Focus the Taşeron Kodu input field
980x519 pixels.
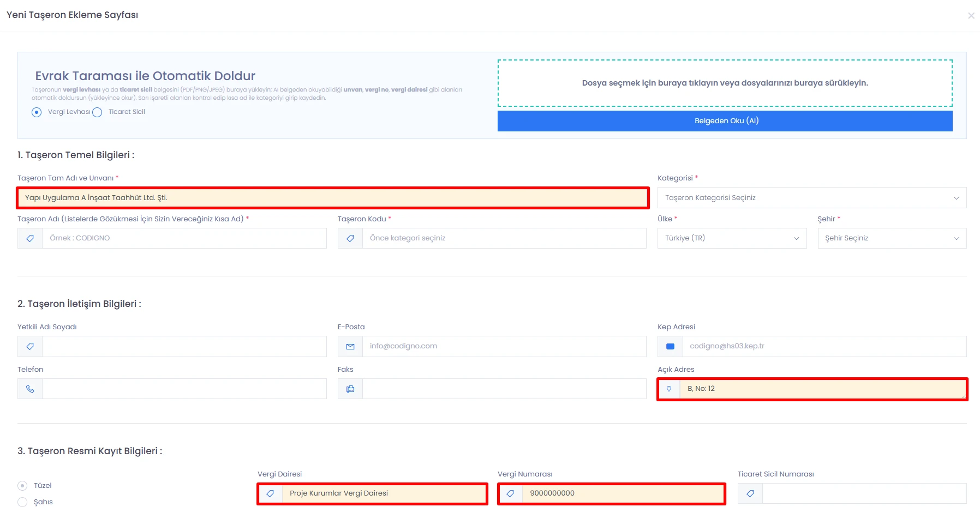[504, 238]
